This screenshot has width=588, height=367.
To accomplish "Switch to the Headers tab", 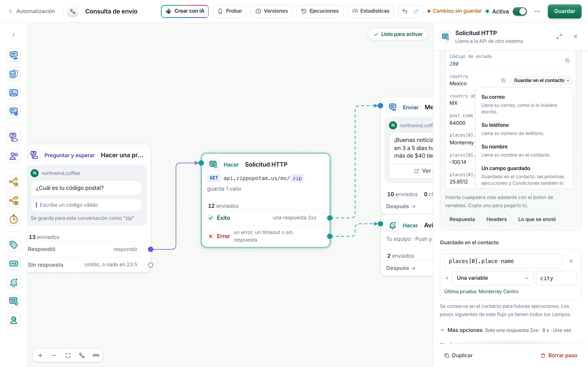I will click(496, 219).
